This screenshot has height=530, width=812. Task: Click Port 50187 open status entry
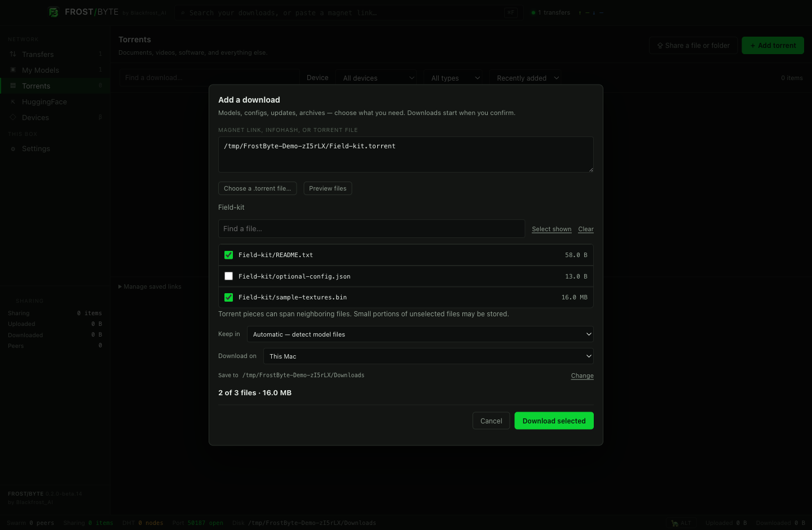pos(197,523)
